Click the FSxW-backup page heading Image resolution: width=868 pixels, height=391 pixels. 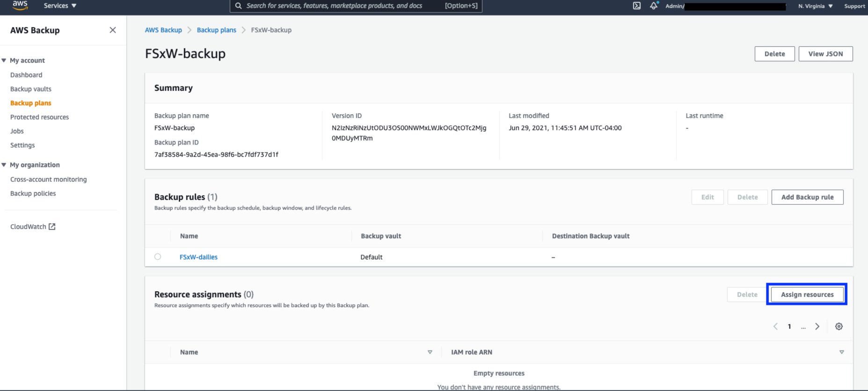point(185,53)
